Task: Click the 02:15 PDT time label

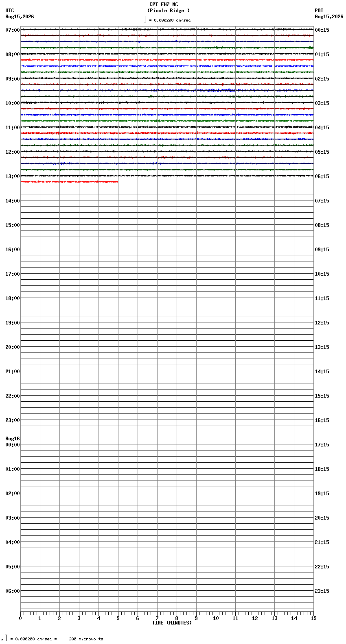Action: point(322,79)
